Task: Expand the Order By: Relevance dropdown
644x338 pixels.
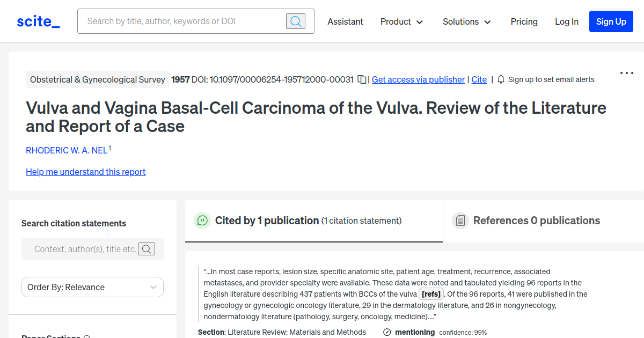Action: click(92, 287)
